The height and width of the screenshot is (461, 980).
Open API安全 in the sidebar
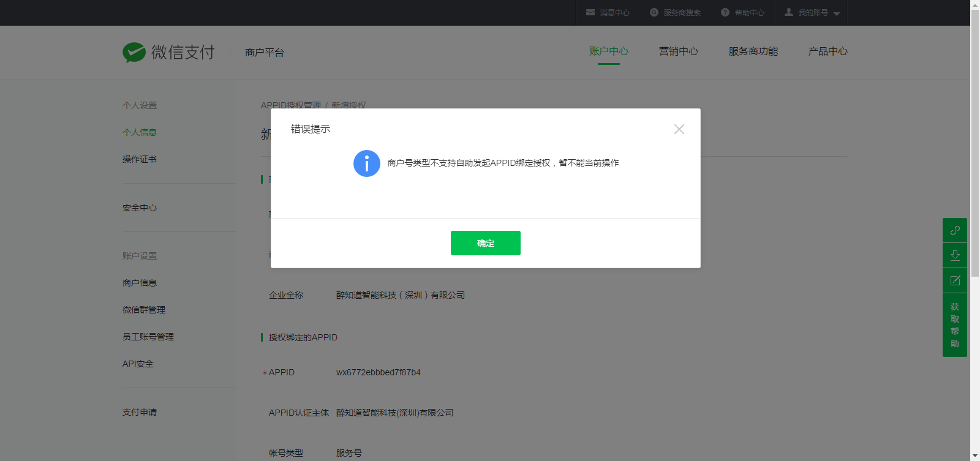tap(138, 364)
